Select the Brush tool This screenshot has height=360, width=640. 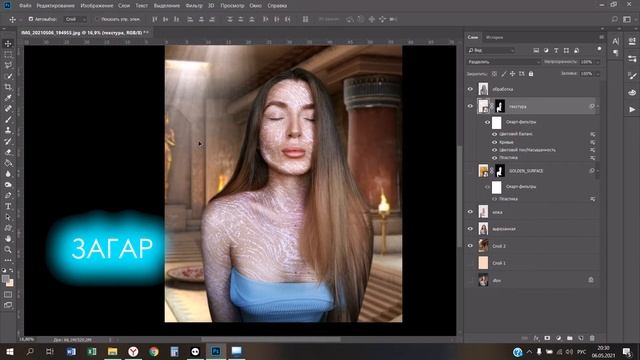point(8,120)
